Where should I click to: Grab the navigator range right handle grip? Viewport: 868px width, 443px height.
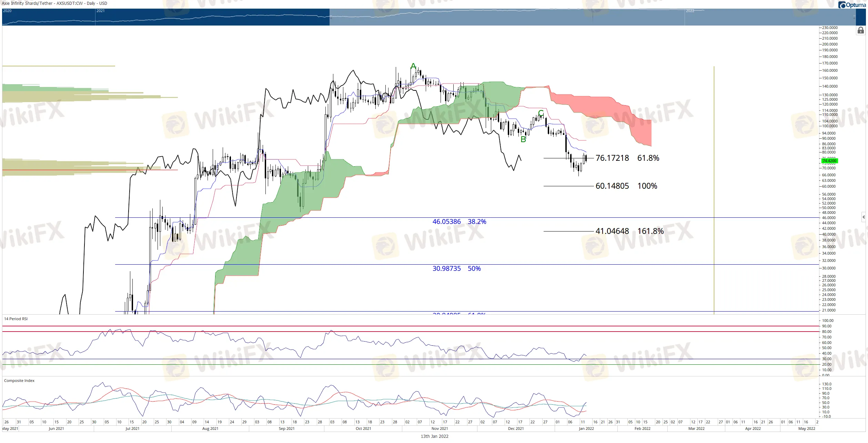[x=854, y=17]
